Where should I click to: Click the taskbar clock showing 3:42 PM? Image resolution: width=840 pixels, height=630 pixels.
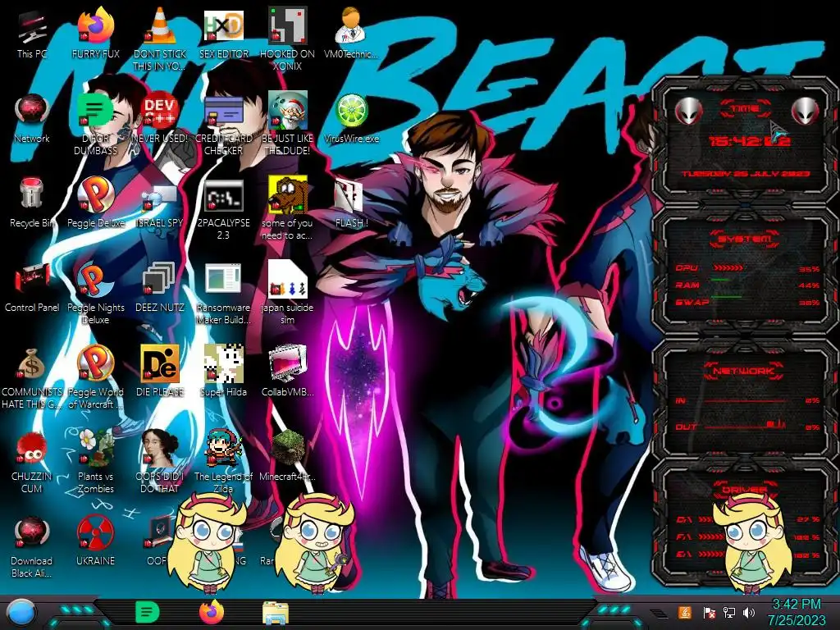tap(797, 612)
